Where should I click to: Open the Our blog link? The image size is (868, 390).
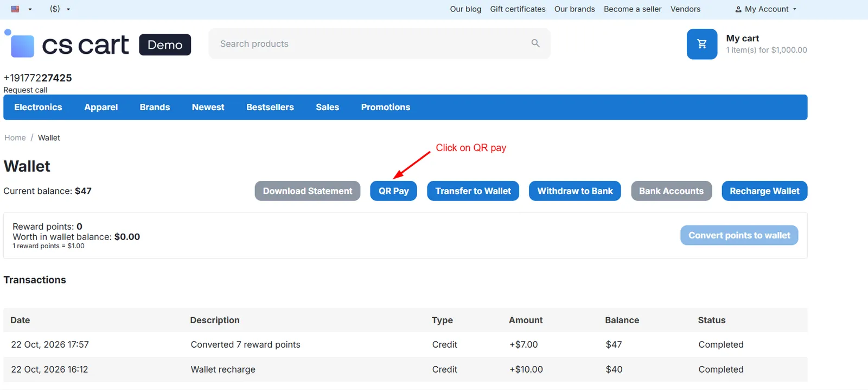(x=465, y=9)
